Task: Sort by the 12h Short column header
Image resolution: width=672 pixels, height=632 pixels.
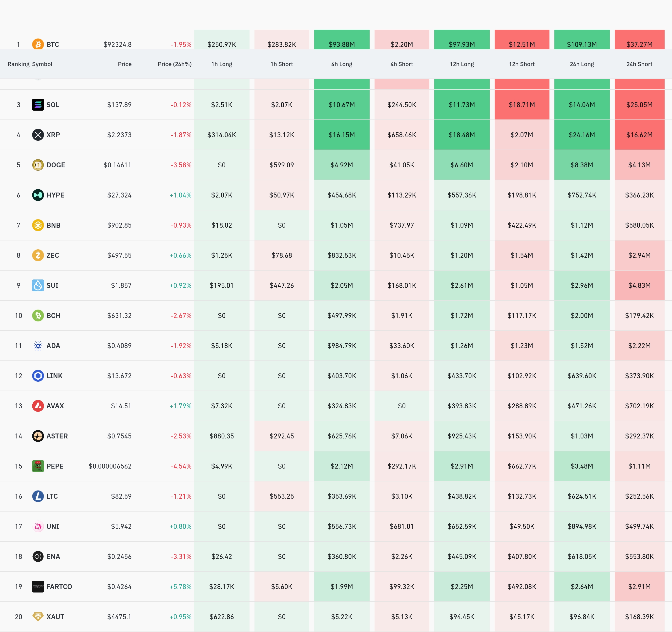Action: pos(522,64)
